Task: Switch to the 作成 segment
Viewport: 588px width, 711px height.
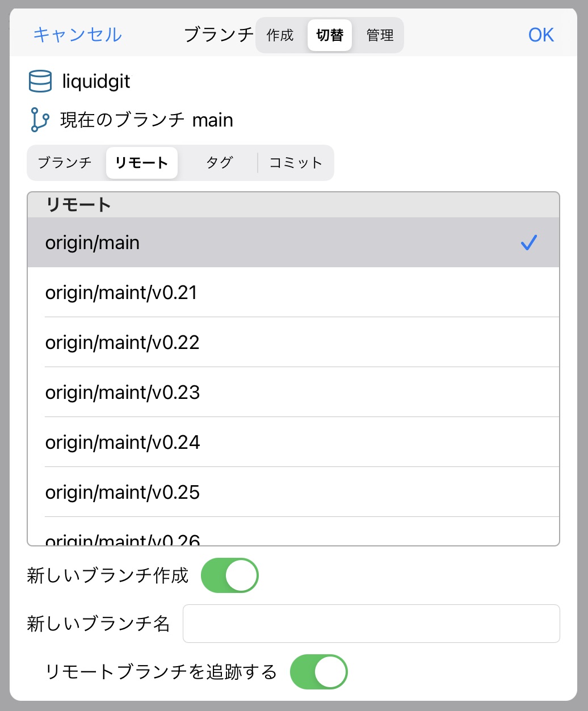Action: [x=280, y=35]
